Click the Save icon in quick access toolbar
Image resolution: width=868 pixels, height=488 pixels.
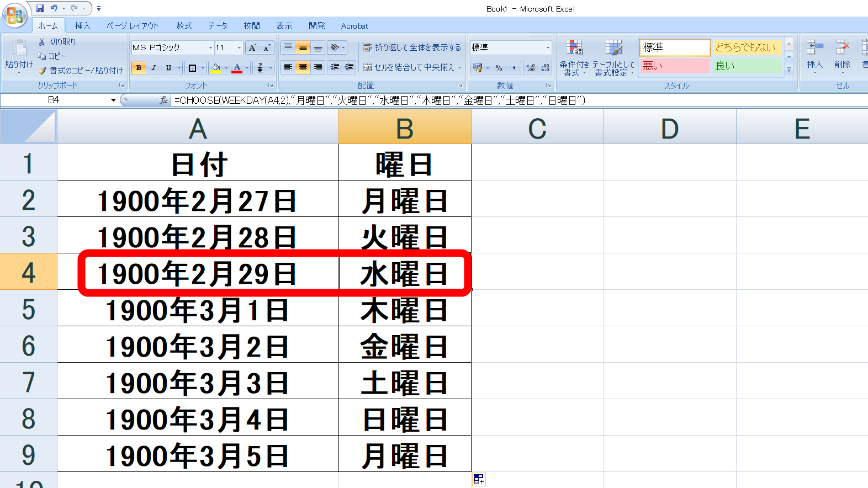(x=40, y=8)
